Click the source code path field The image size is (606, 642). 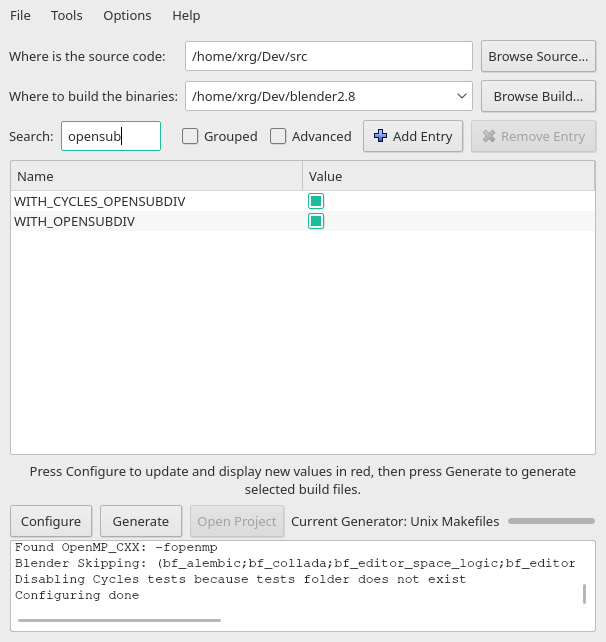pyautogui.click(x=329, y=56)
